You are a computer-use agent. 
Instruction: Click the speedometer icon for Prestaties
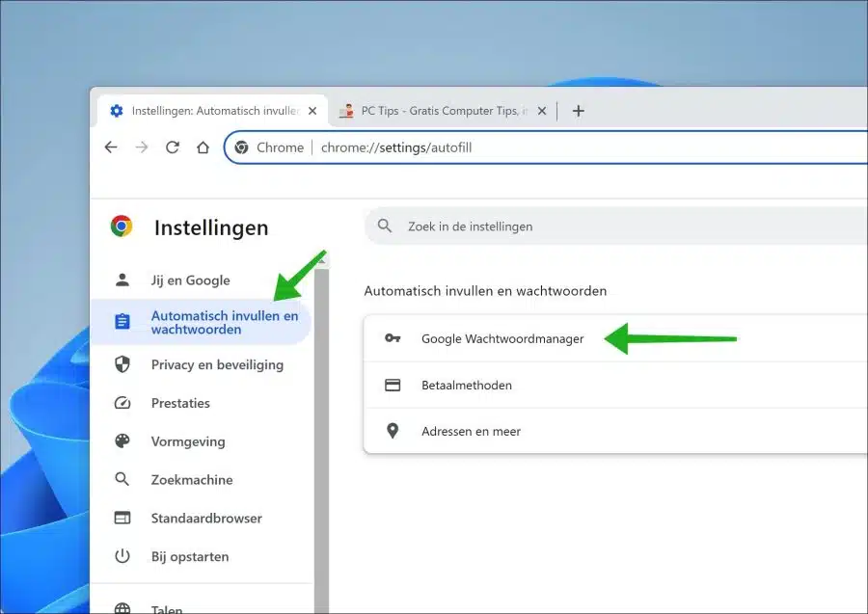click(x=122, y=403)
